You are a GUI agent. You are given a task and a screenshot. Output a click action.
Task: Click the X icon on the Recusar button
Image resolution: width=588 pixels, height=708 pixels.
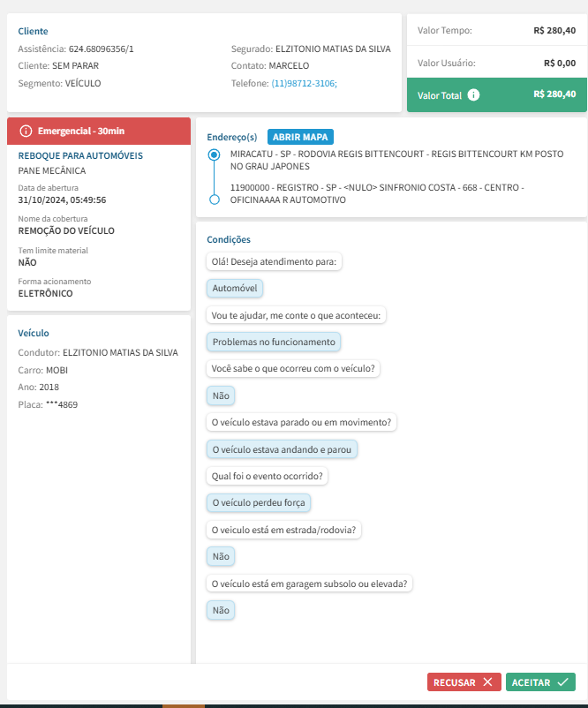coord(487,682)
